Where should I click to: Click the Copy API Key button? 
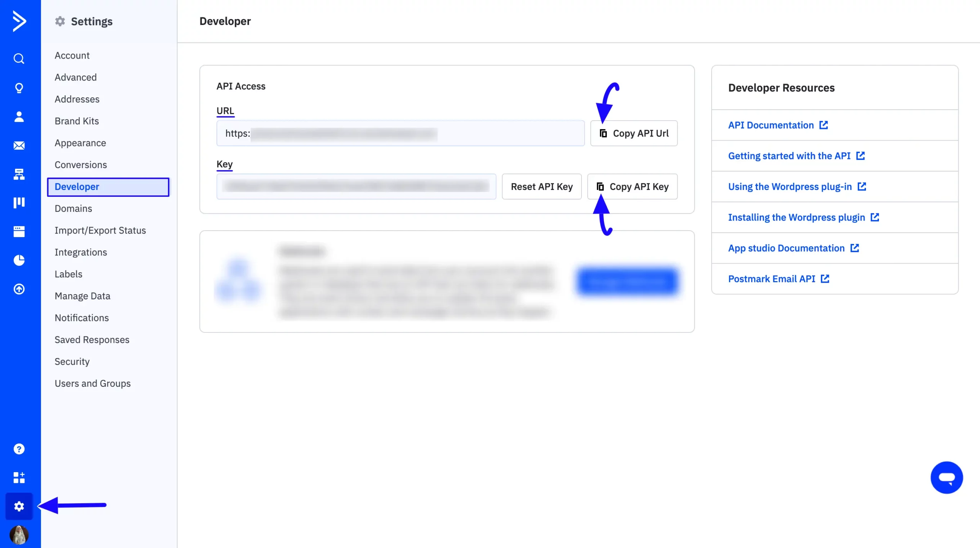coord(632,186)
